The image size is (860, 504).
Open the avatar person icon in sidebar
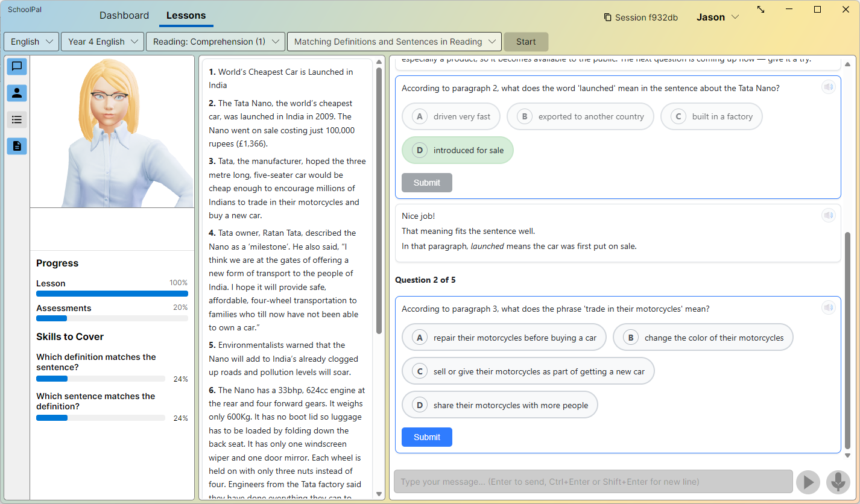(x=17, y=93)
